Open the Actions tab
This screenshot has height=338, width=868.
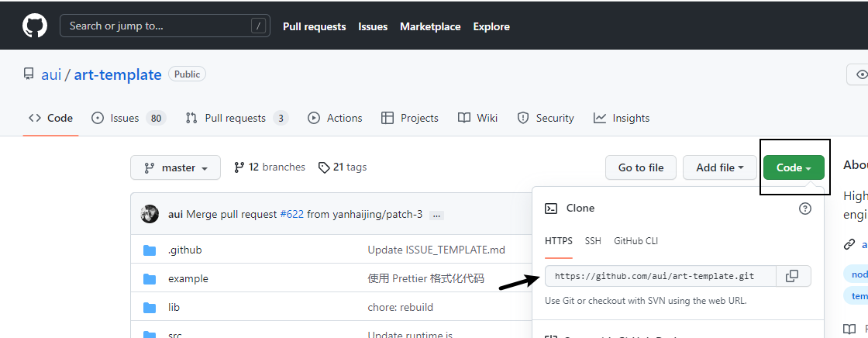(x=335, y=118)
